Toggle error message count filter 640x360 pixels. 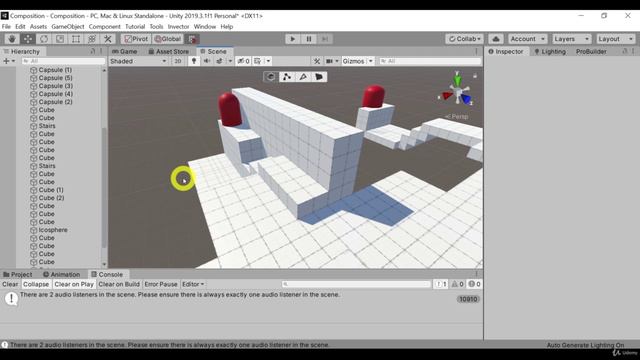pos(474,284)
